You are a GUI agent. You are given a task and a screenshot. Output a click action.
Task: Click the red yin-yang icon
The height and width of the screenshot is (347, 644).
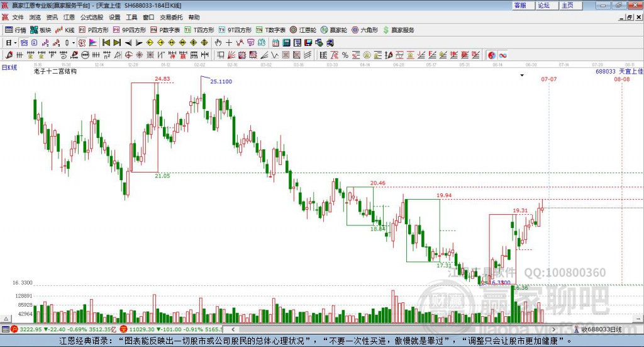pyautogui.click(x=492, y=55)
